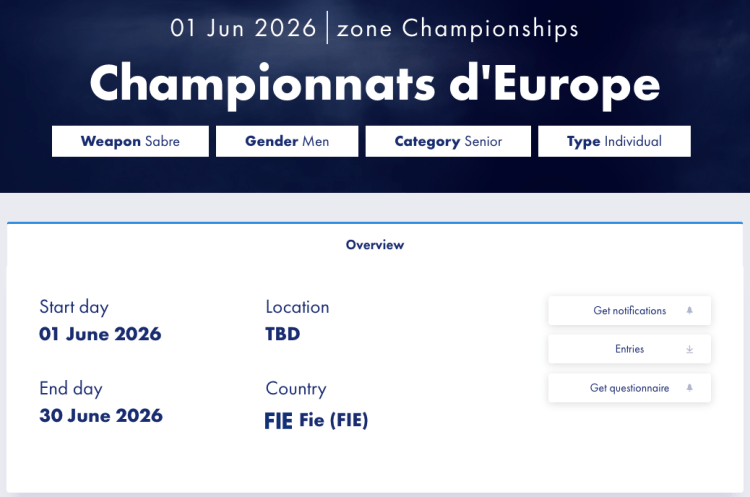Click the bell icon beside Get notifications
Viewport: 750px width, 497px height.
(x=689, y=311)
